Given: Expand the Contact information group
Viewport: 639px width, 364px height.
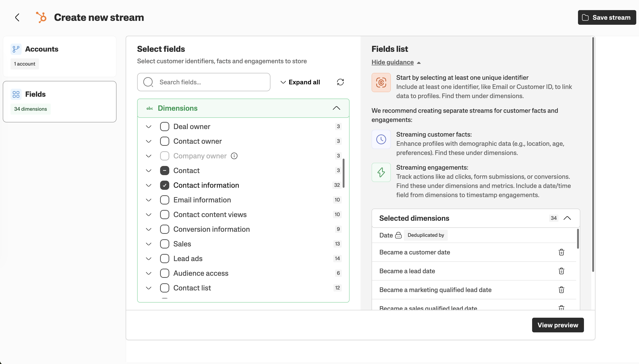Looking at the screenshot, I should [149, 185].
